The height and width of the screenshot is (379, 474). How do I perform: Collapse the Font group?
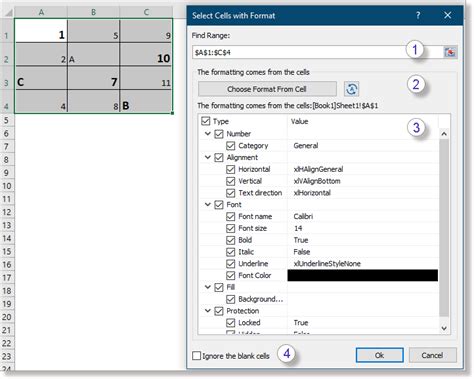tap(208, 205)
